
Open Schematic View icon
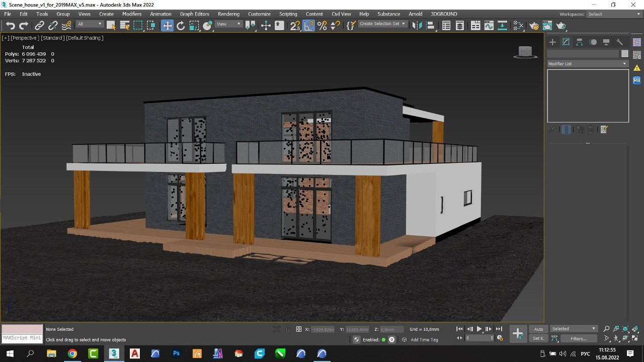pyautogui.click(x=502, y=26)
